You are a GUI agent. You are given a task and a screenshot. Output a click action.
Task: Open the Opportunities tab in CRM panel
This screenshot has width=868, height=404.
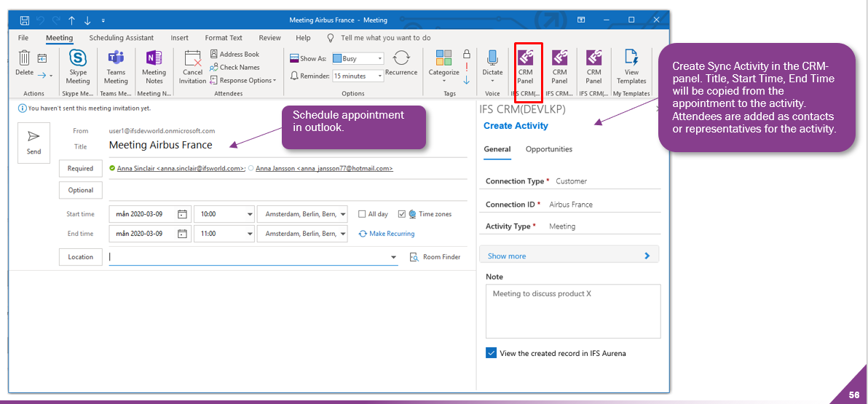[549, 149]
